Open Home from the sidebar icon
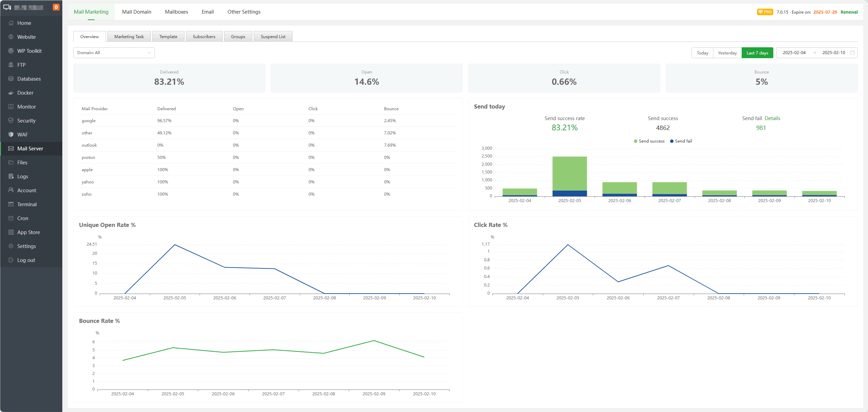 (11, 23)
